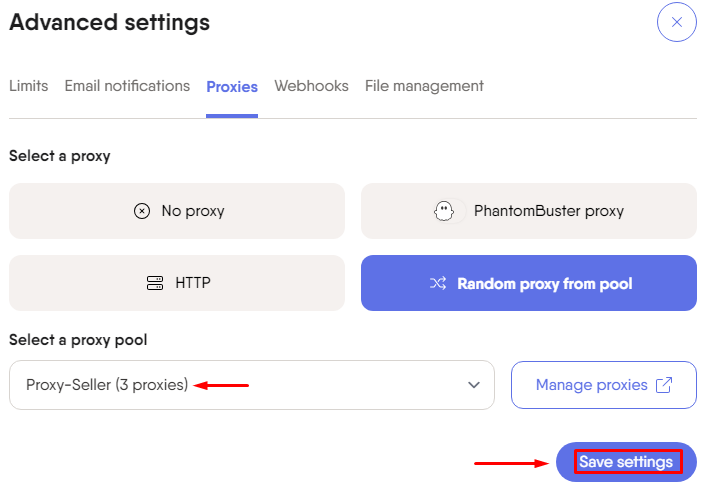Viewport: 707px width, 489px height.
Task: Choose the PhantomBuster proxy option
Action: [x=529, y=211]
